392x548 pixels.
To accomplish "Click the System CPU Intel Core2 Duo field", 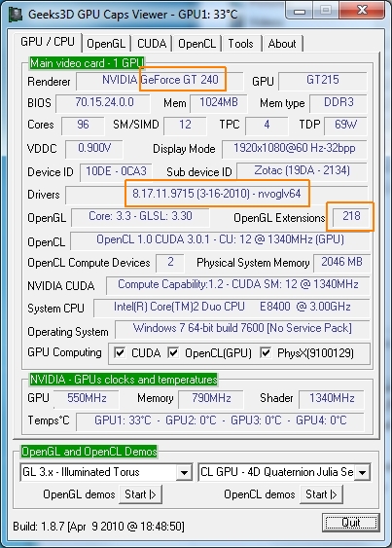I will click(232, 308).
